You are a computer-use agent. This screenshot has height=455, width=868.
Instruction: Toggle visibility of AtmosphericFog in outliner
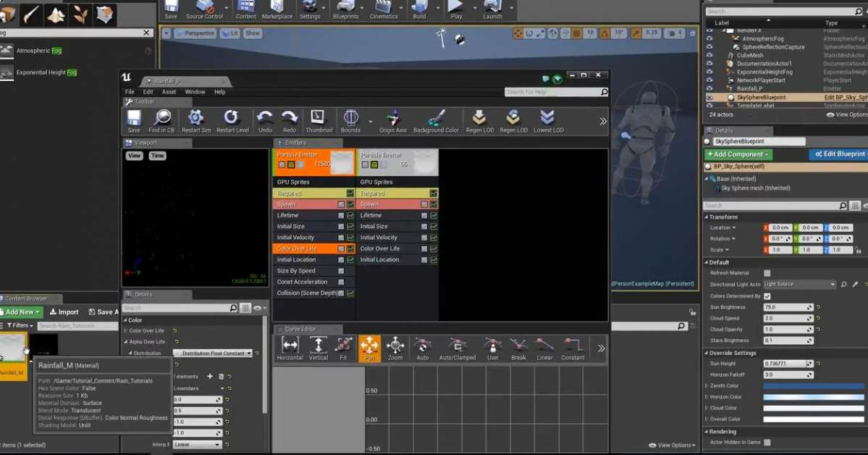[x=709, y=39]
